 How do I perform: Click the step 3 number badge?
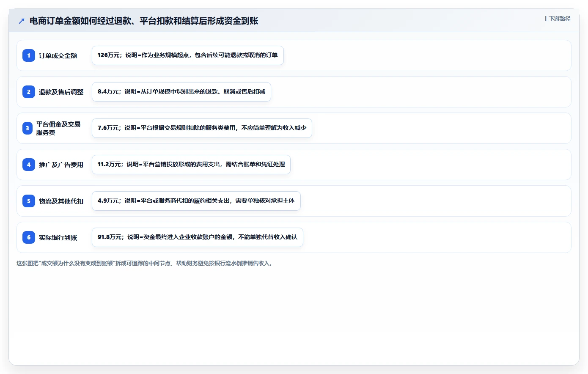[x=27, y=128]
